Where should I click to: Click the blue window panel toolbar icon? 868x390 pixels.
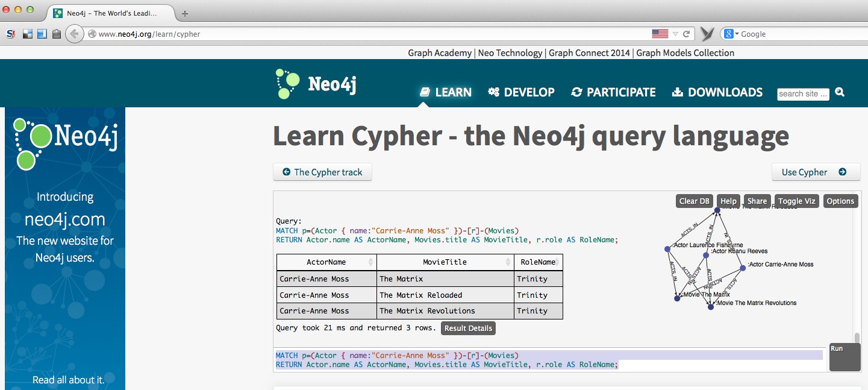coord(42,34)
